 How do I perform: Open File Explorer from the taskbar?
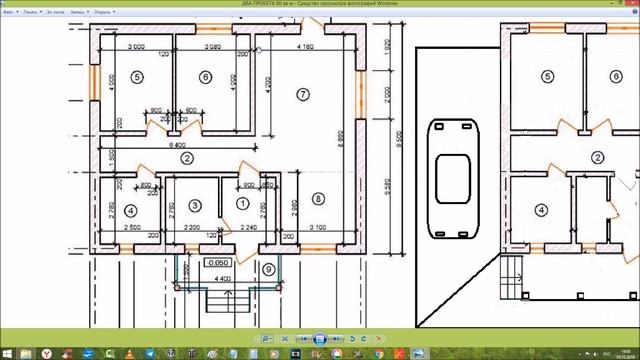26,353
